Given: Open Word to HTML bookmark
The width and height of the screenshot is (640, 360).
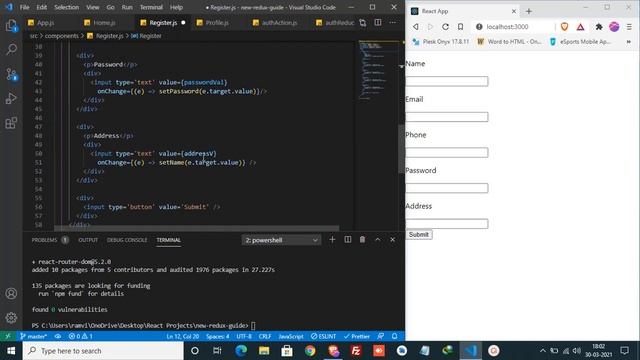Looking at the screenshot, I should click(x=509, y=42).
